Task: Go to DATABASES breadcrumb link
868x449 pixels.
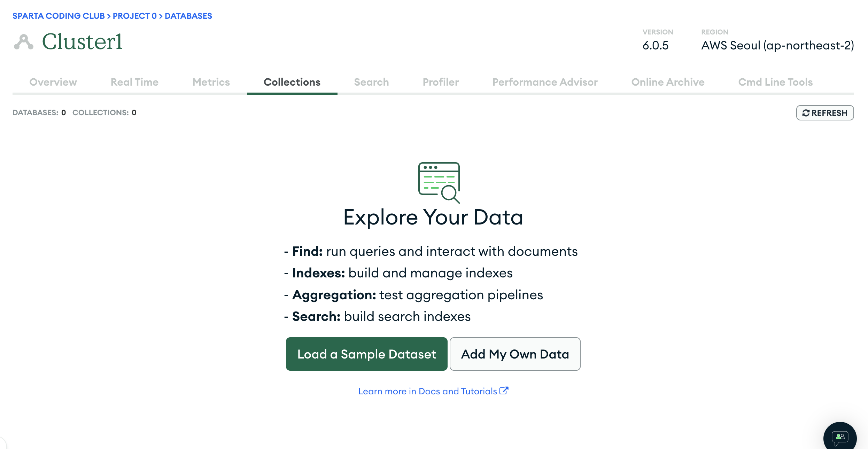Action: [x=188, y=16]
